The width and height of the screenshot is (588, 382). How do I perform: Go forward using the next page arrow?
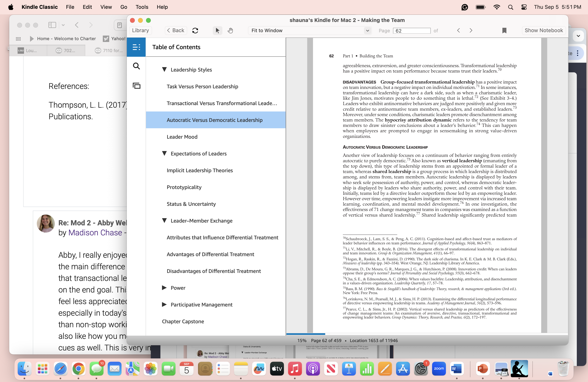pyautogui.click(x=471, y=30)
